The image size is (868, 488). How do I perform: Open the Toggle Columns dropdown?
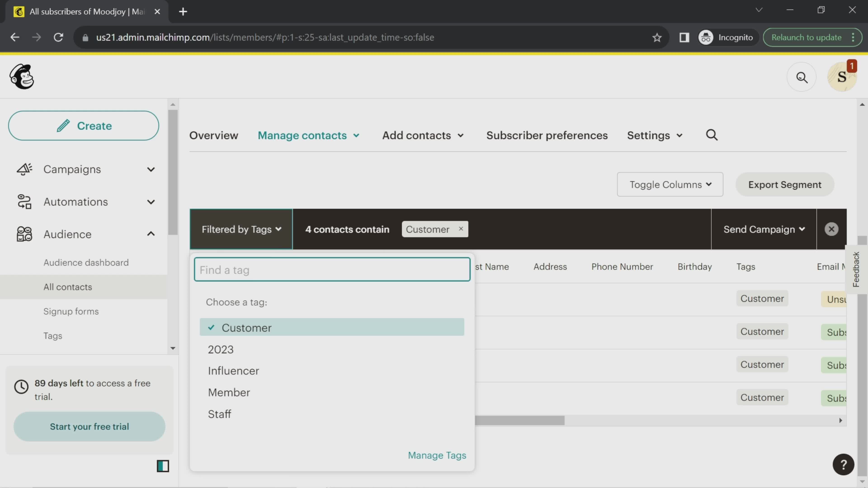pos(670,184)
